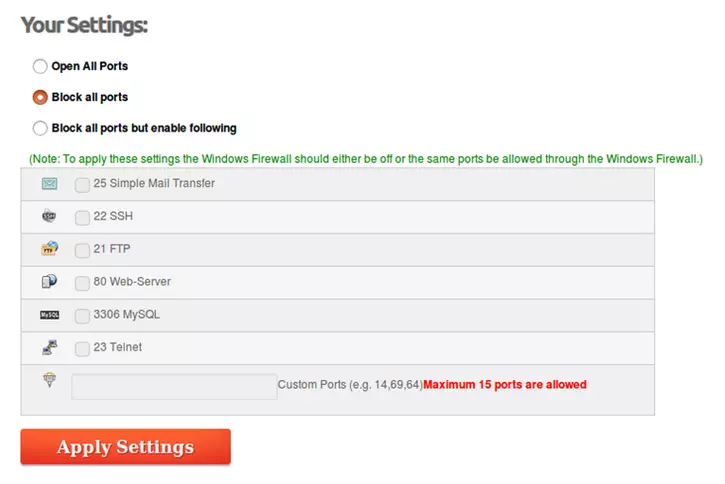Choose Block all ports but enable following
This screenshot has height=484, width=725.
coord(40,128)
